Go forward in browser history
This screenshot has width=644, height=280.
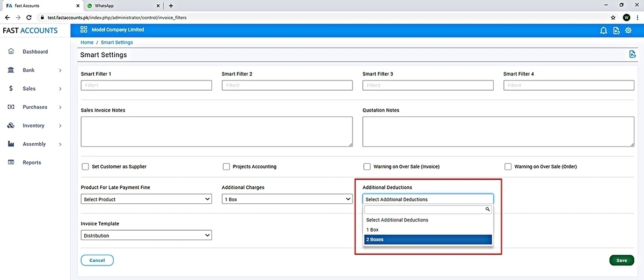(x=18, y=17)
